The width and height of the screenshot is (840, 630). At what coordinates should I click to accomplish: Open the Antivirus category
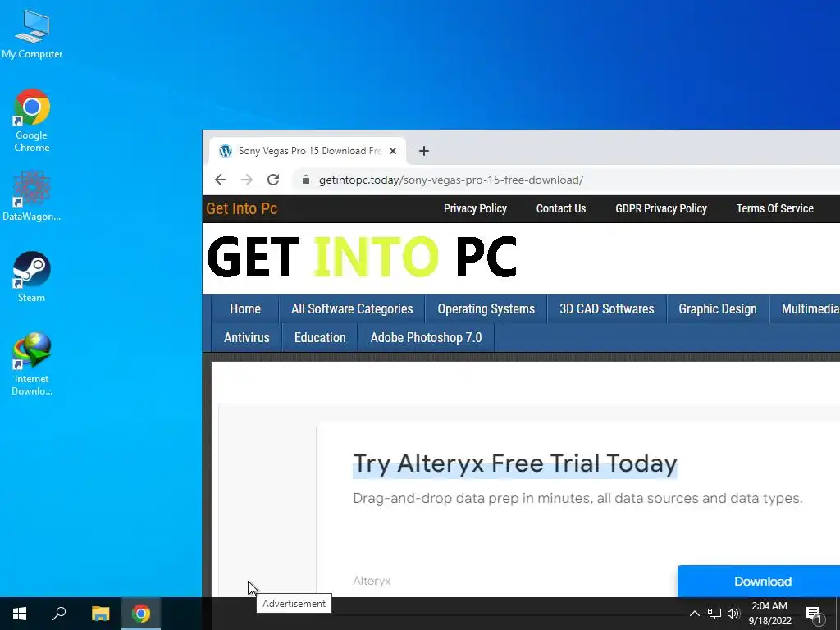[x=247, y=337]
